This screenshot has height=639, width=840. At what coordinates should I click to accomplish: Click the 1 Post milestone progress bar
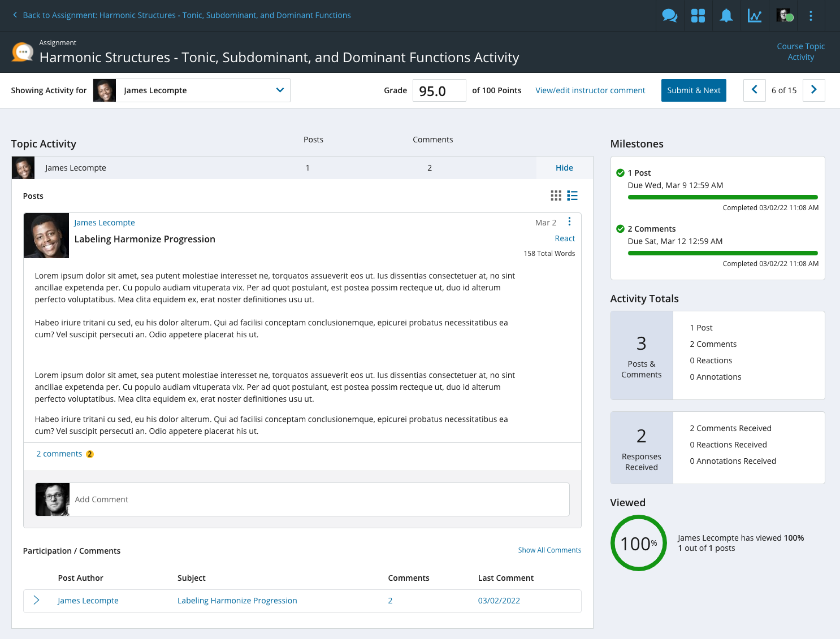coord(722,197)
